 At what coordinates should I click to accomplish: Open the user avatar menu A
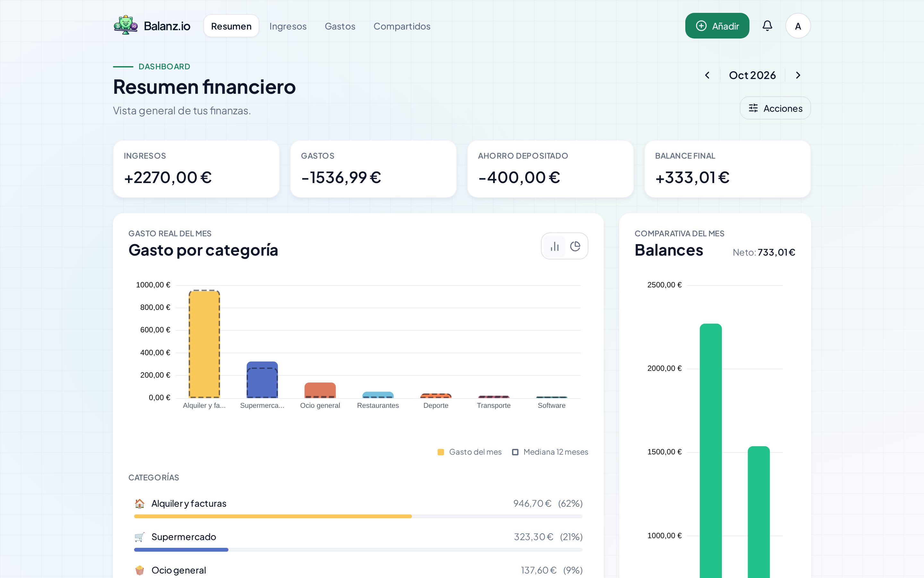tap(798, 26)
